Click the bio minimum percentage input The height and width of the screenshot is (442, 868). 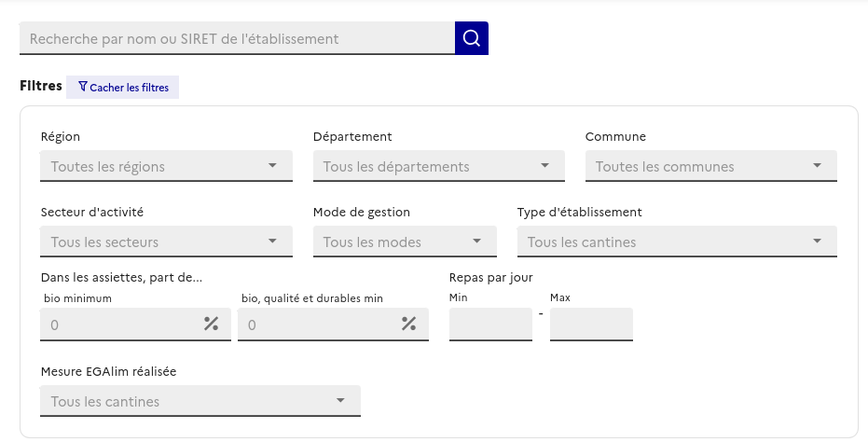(x=121, y=325)
